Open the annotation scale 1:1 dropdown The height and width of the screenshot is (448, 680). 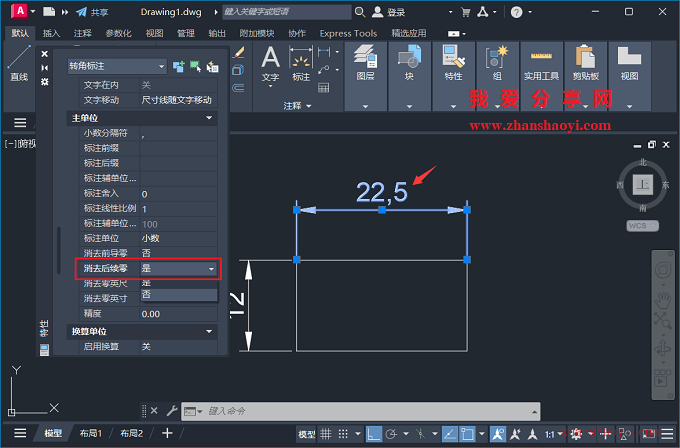tap(553, 434)
